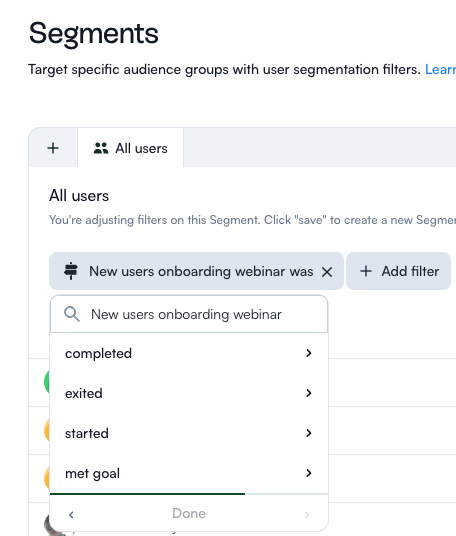The image size is (456, 536).
Task: Choose the started status option
Action: [189, 433]
